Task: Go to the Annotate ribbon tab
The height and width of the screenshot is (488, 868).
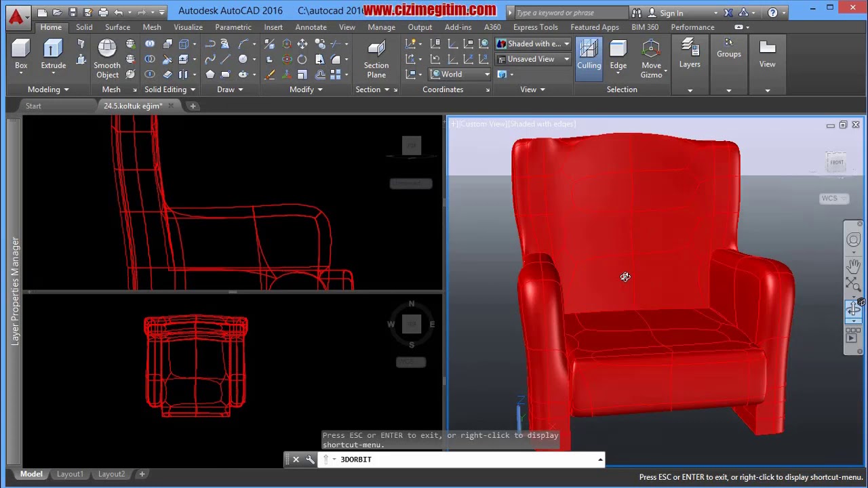Action: (311, 27)
